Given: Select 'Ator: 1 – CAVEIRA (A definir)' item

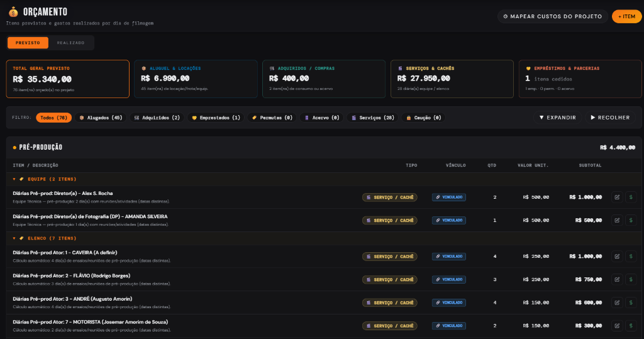Looking at the screenshot, I should (65, 253).
